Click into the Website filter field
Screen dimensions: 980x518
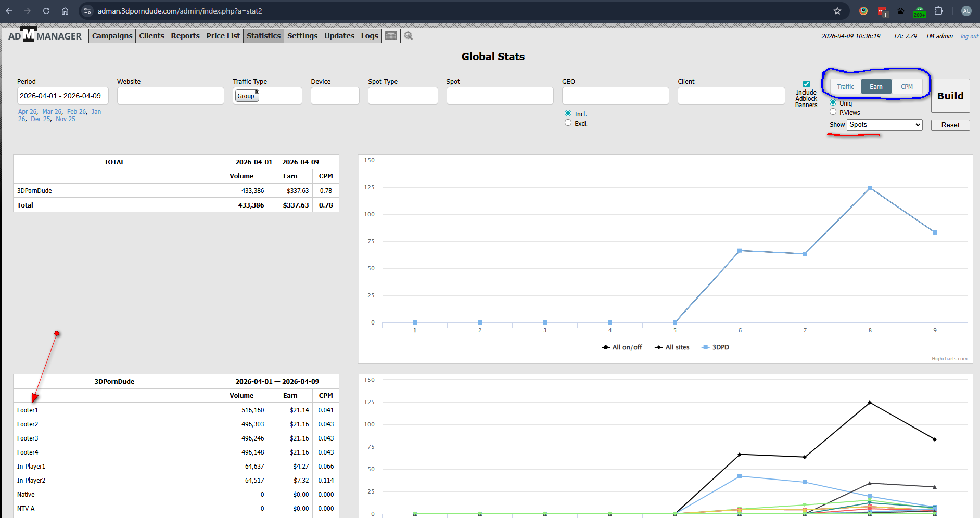click(x=170, y=96)
